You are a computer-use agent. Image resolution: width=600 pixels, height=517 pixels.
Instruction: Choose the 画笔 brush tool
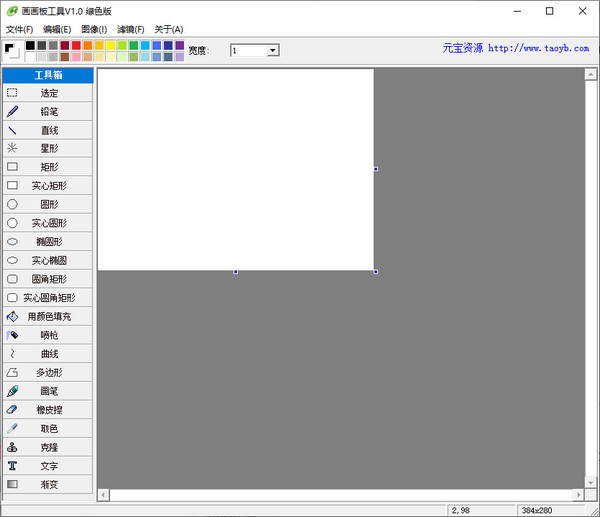pos(48,391)
